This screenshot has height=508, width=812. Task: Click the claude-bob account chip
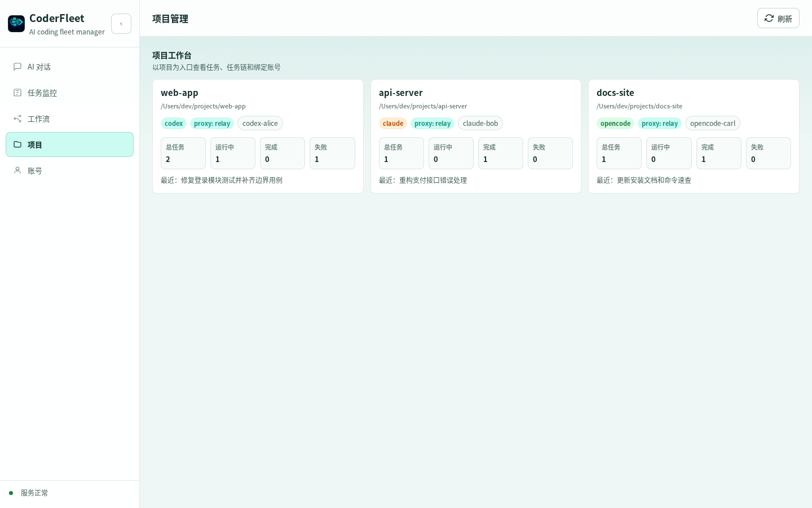[480, 123]
